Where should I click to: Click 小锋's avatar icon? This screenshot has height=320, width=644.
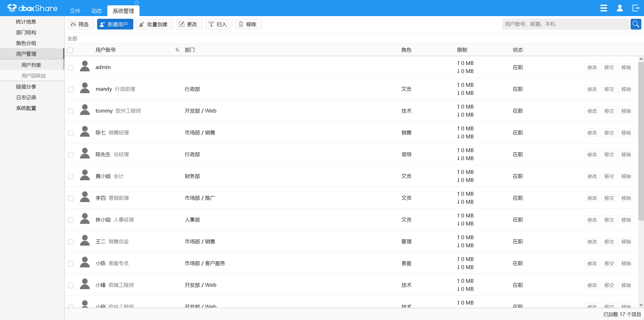(85, 284)
